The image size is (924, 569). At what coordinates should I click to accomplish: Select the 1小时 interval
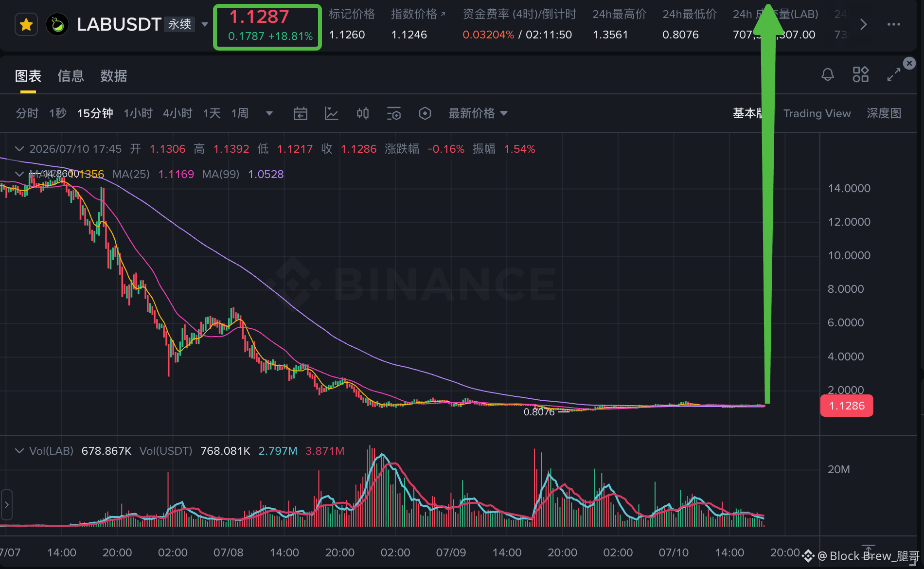138,113
